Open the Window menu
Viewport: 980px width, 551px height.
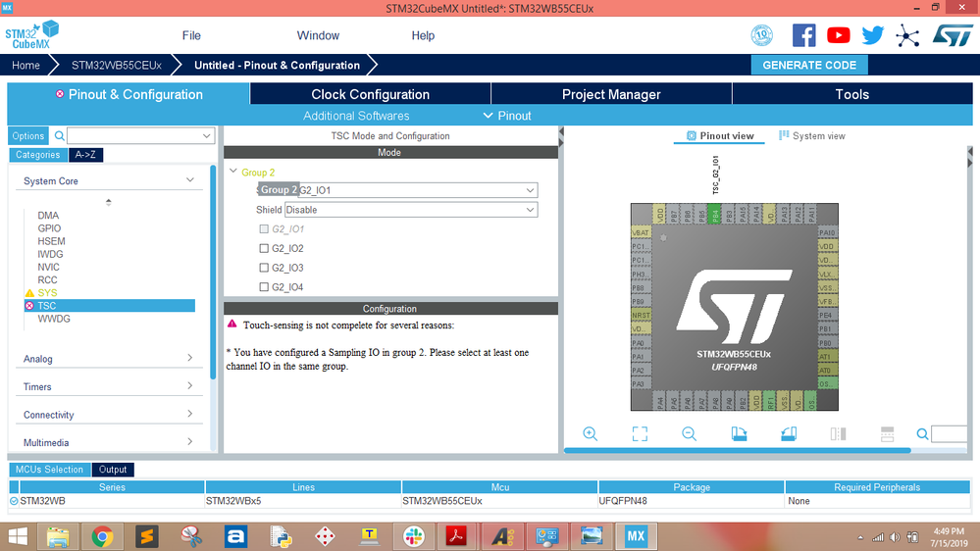pyautogui.click(x=318, y=35)
